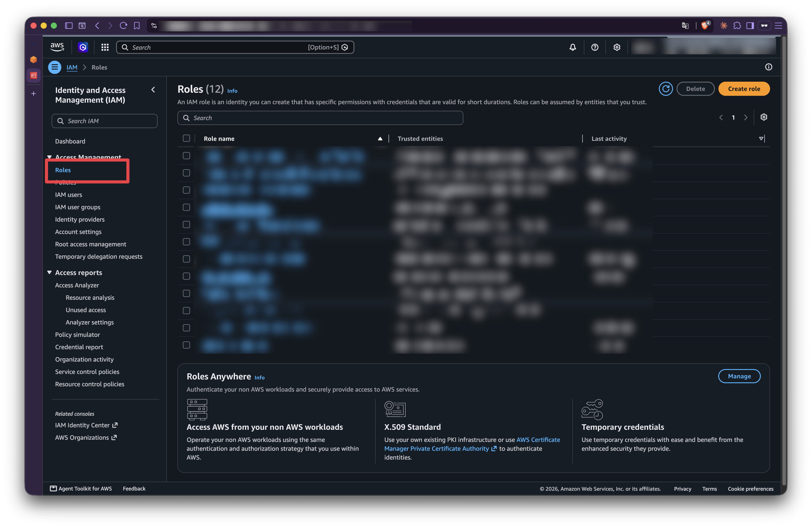
Task: Refresh the roles list
Action: pyautogui.click(x=665, y=89)
